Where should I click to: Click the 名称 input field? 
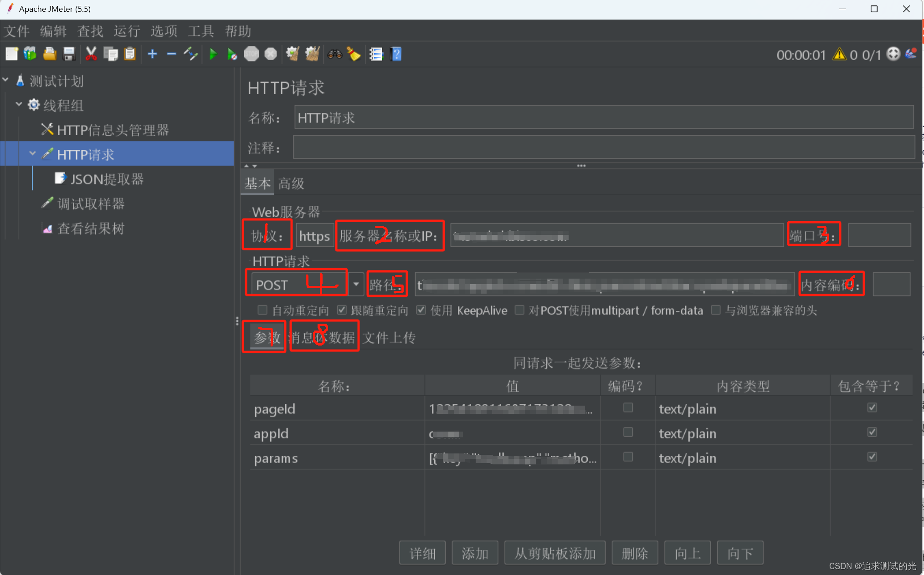604,117
